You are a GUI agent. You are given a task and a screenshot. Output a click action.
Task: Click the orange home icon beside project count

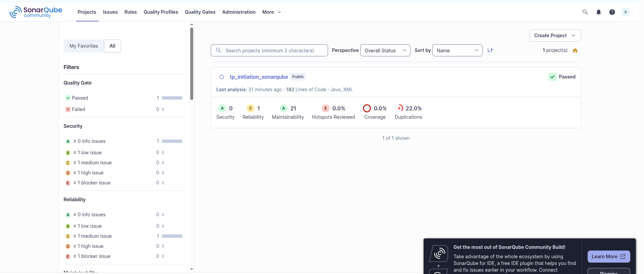575,51
